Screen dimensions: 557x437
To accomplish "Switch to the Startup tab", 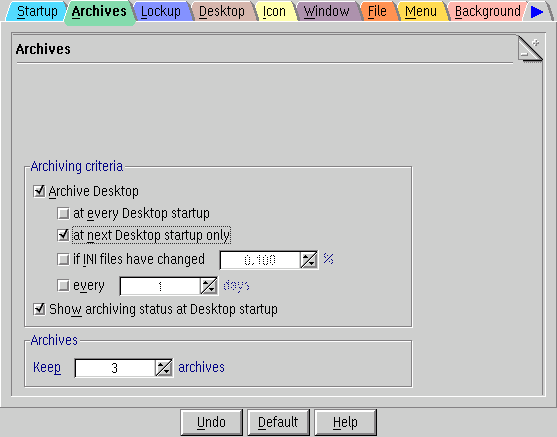I will click(x=37, y=11).
